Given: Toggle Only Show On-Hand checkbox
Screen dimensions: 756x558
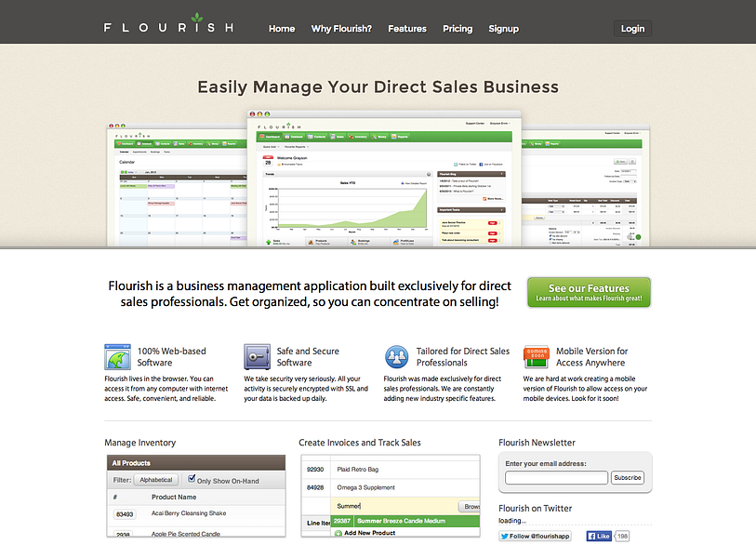Looking at the screenshot, I should point(192,478).
